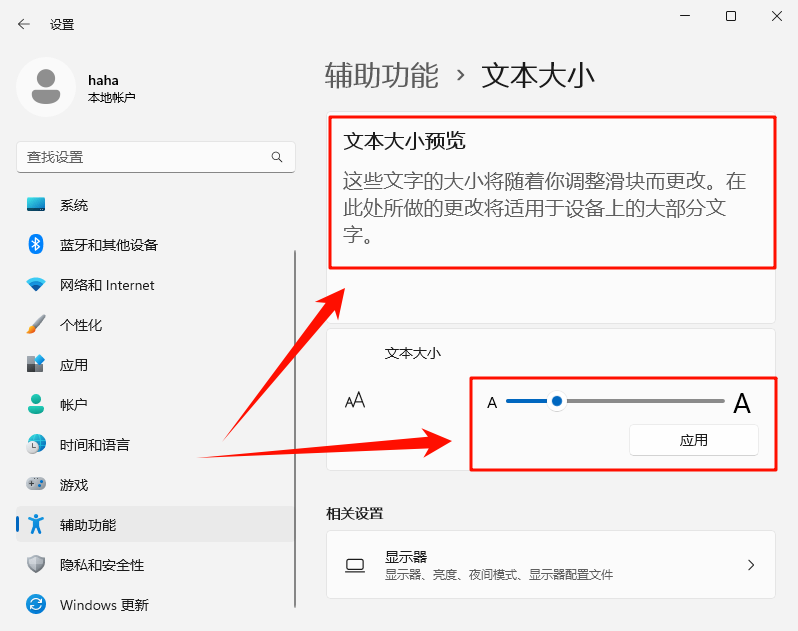Image resolution: width=798 pixels, height=631 pixels.
Task: Click the Windows 更新 sync icon
Action: [36, 605]
